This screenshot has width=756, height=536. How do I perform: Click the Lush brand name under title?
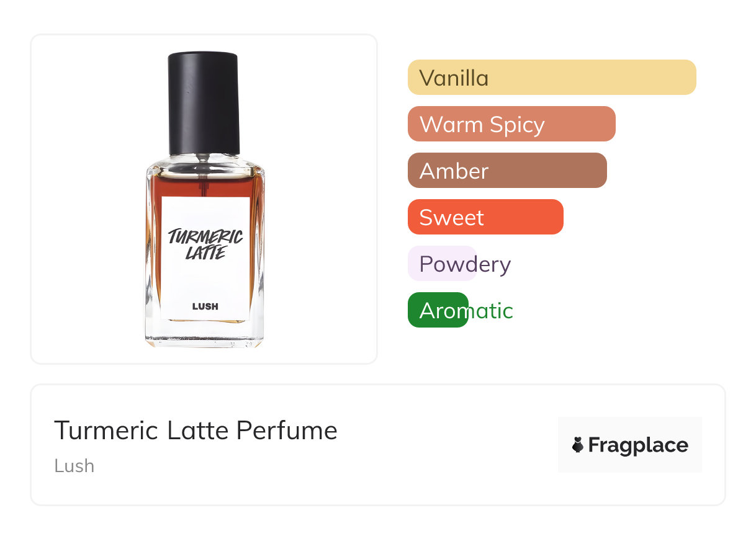(x=74, y=465)
